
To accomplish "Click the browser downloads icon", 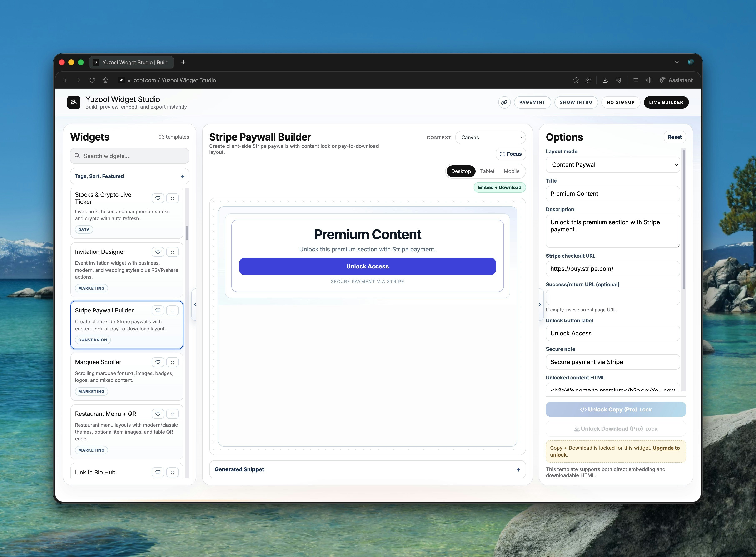I will 605,80.
